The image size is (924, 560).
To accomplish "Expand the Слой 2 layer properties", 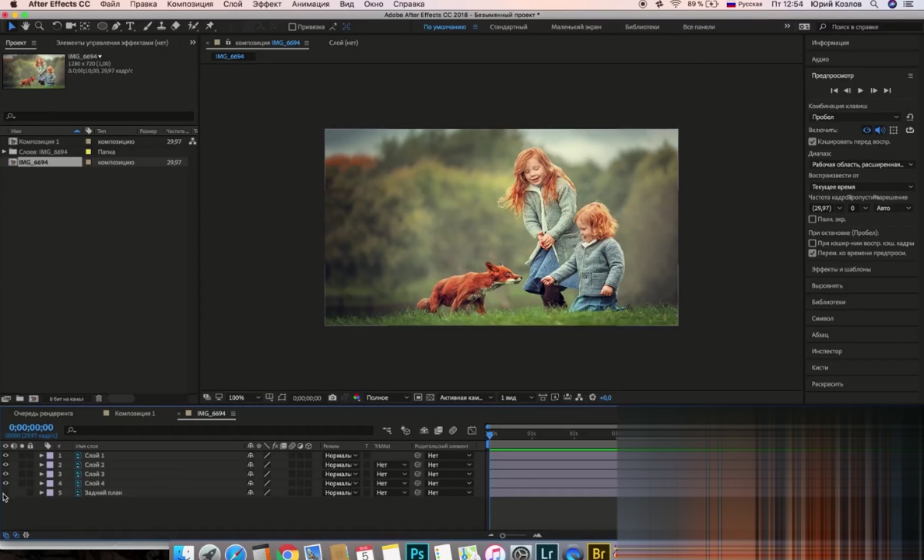I will tap(41, 465).
